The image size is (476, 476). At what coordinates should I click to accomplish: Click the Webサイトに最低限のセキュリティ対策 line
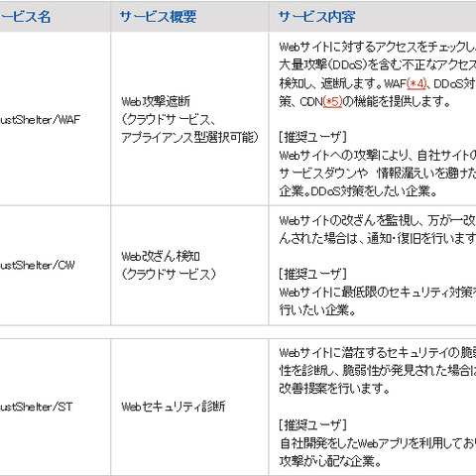pyautogui.click(x=377, y=293)
